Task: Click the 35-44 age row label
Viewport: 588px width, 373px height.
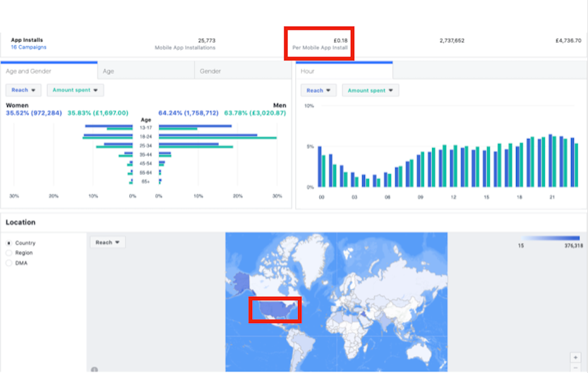Action: point(146,154)
